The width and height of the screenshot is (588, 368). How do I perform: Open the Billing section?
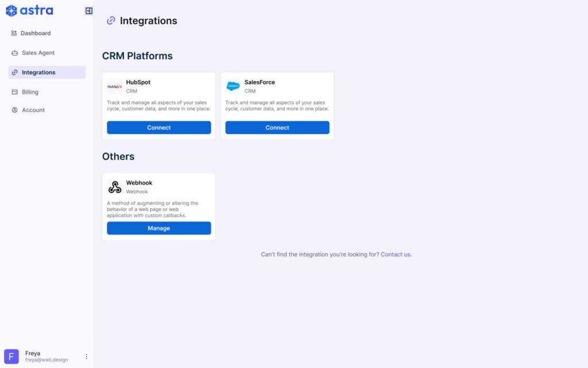pos(30,92)
